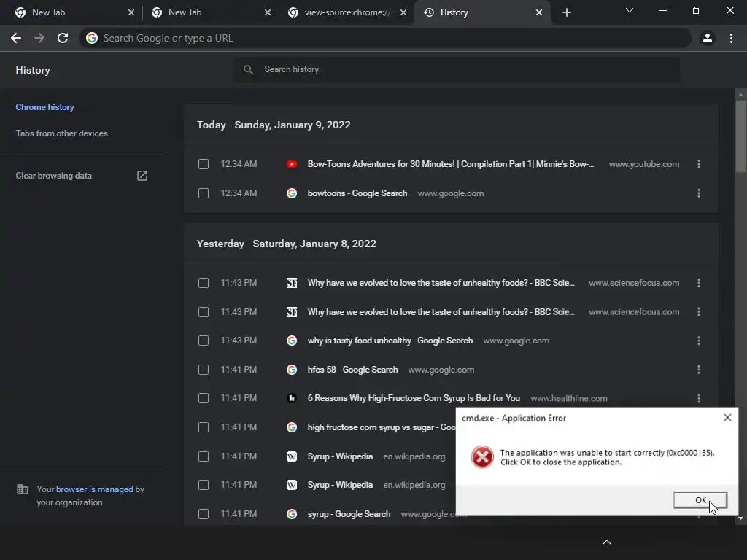
Task: Tick the checkbox for the healthline Corn Syrup entry
Action: pos(204,398)
